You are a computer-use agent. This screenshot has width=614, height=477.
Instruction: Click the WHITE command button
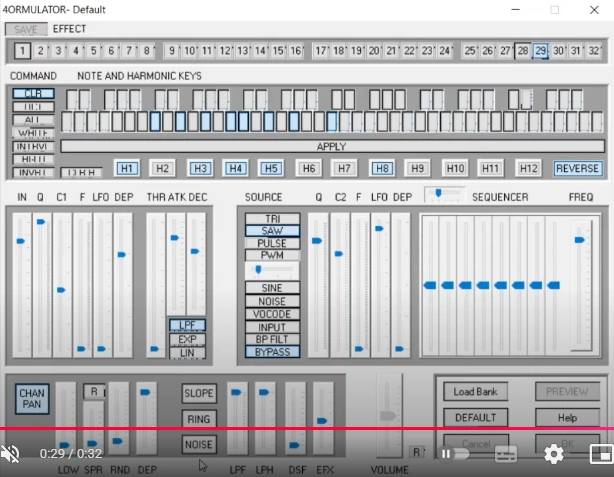33,133
